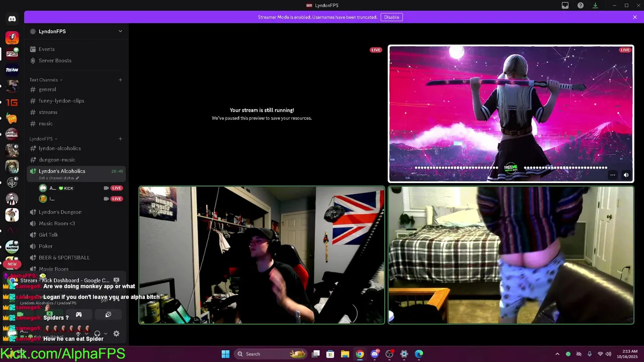Click camera icon beside the KICK user

pyautogui.click(x=106, y=188)
